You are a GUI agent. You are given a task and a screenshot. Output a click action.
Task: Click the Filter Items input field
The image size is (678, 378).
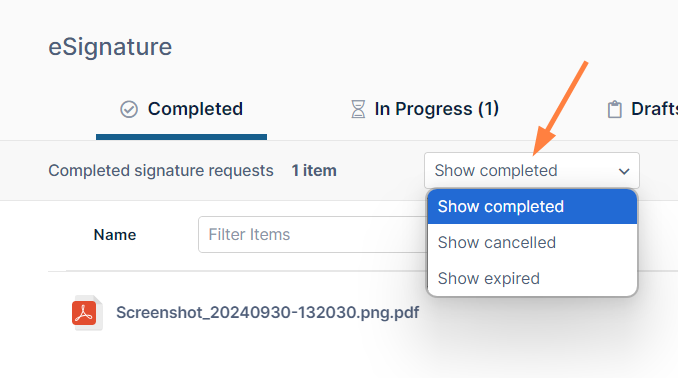coord(313,234)
